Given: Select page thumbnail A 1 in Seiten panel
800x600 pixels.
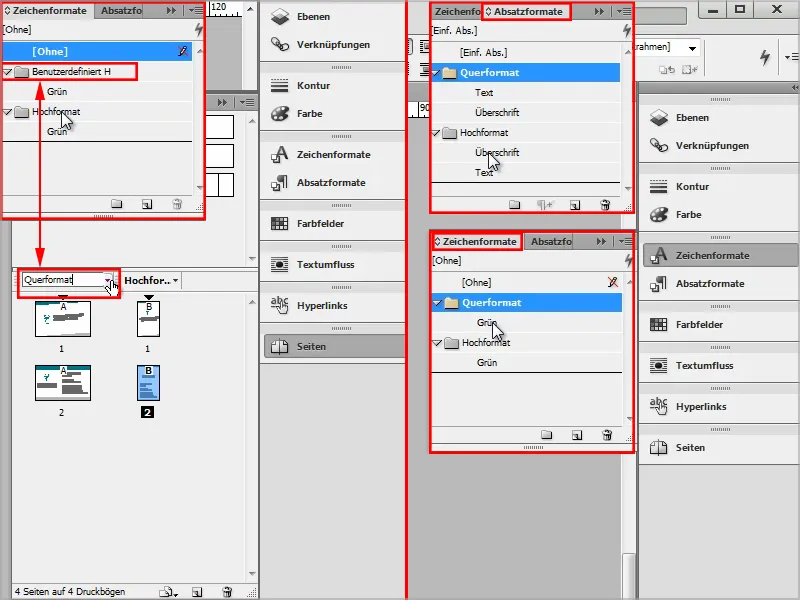Looking at the screenshot, I should click(x=63, y=319).
